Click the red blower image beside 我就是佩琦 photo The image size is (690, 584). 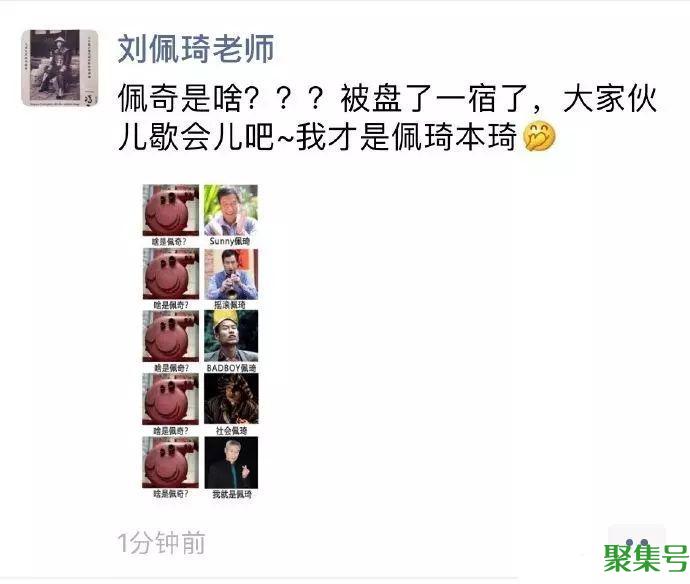(x=171, y=462)
